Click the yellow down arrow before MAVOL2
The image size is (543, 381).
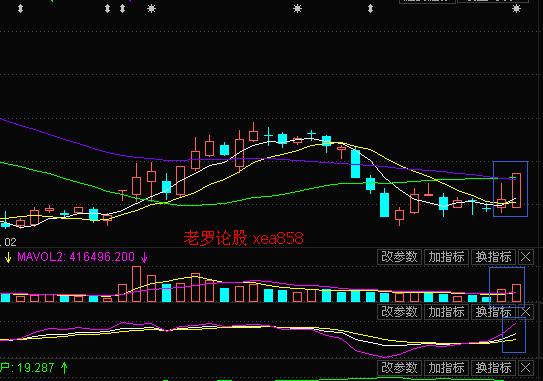[x=8, y=257]
